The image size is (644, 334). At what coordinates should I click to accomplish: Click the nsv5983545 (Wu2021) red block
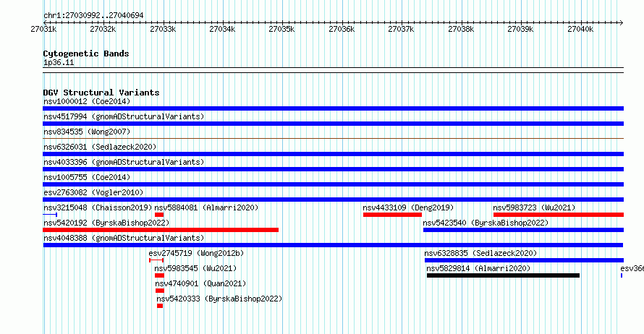(159, 275)
